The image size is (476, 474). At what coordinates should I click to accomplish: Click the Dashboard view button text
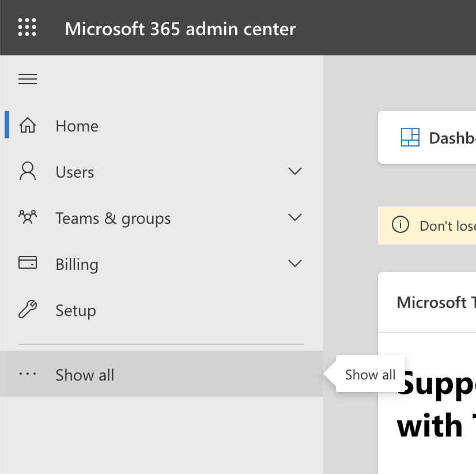[x=452, y=138]
